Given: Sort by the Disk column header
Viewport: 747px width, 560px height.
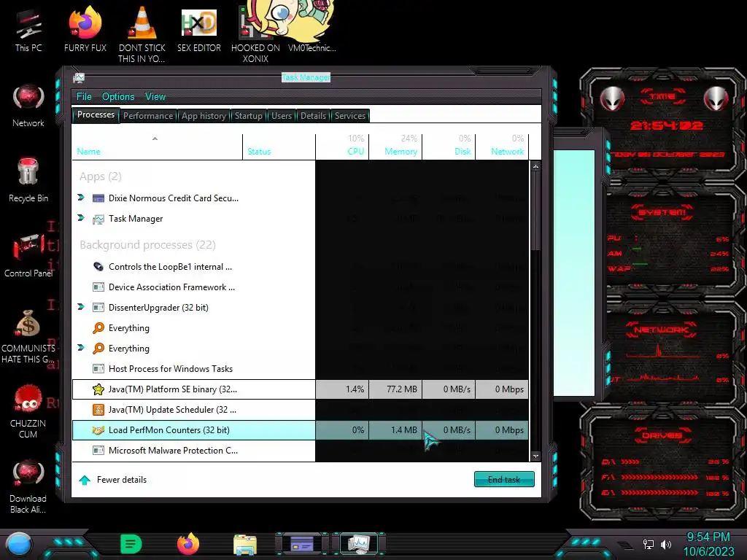Looking at the screenshot, I should coord(449,146).
